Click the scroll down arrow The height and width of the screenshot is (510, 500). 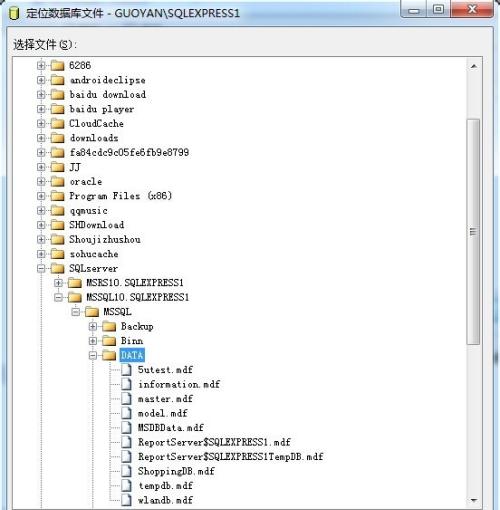(474, 500)
